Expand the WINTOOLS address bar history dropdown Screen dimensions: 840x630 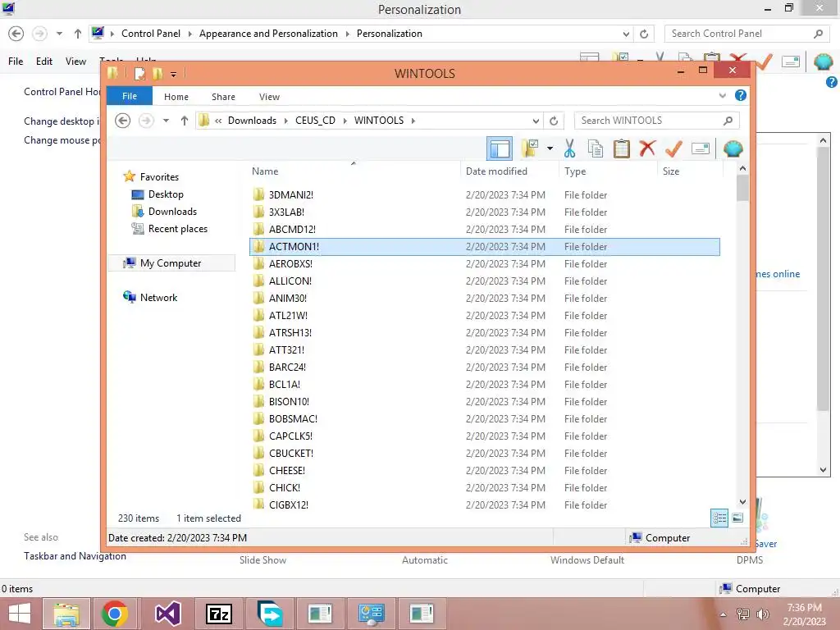tap(536, 121)
